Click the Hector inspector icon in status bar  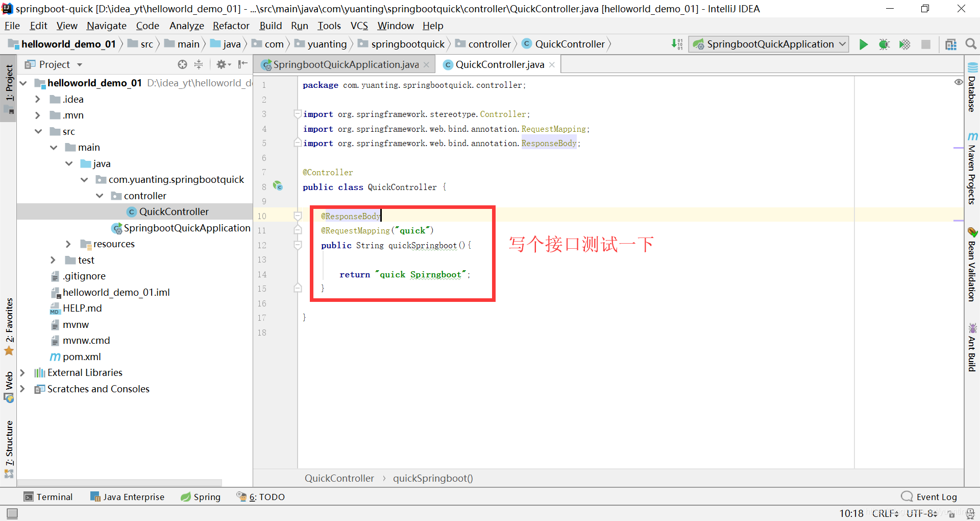(x=970, y=514)
